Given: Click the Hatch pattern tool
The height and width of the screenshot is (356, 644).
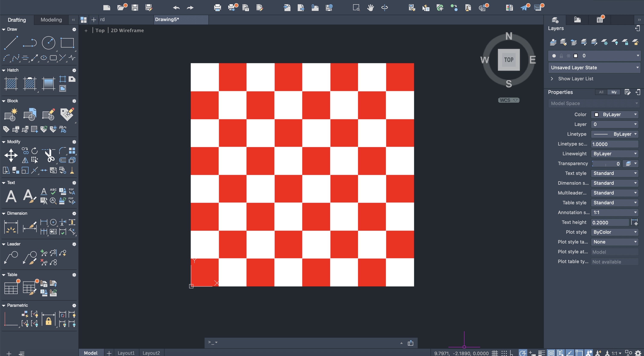Looking at the screenshot, I should coord(11,84).
